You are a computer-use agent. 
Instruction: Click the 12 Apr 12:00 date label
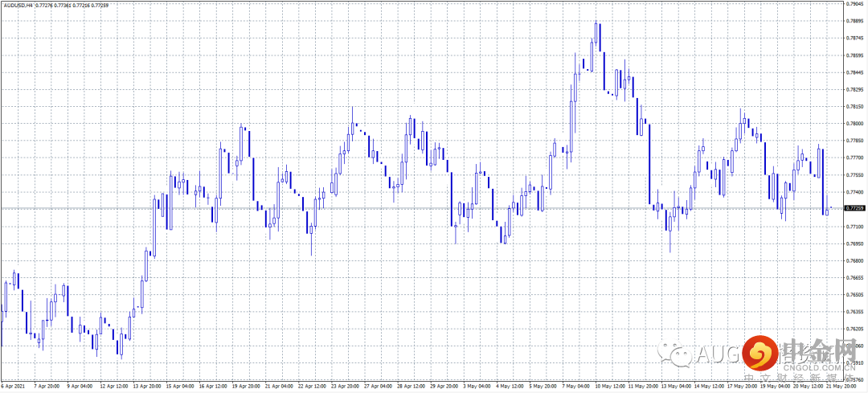(113, 385)
